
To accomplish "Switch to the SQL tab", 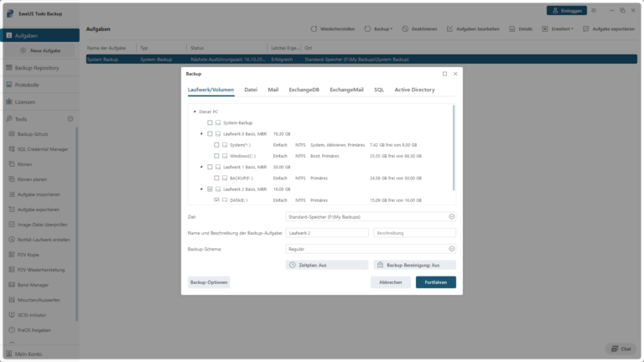I will tap(379, 90).
